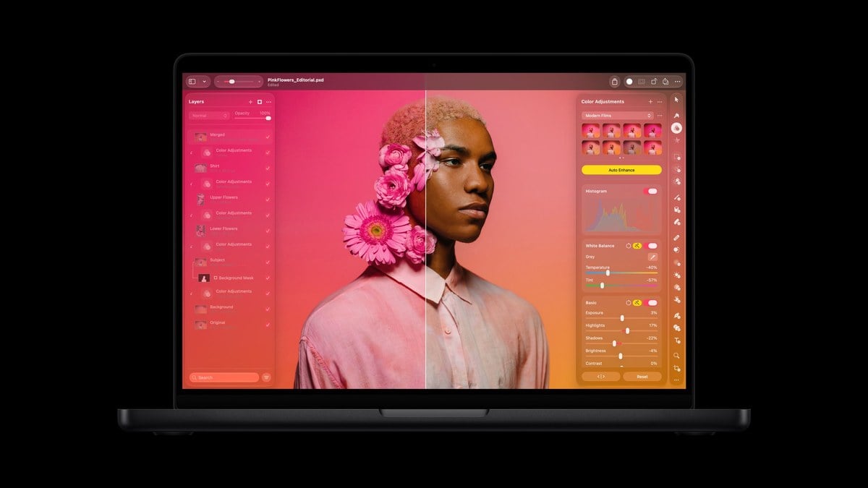Viewport: 868px width, 488px height.
Task: Select the Background Mask layer
Action: pyautogui.click(x=230, y=278)
